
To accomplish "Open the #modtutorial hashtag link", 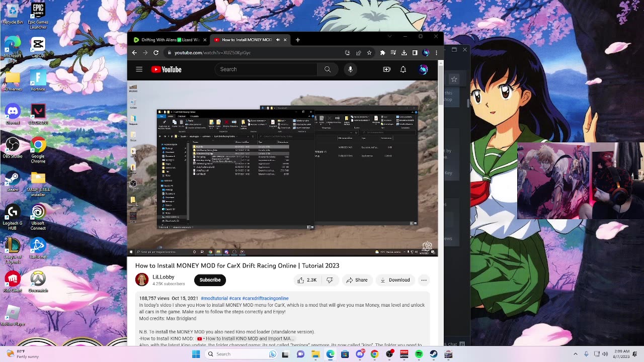I will tap(214, 299).
